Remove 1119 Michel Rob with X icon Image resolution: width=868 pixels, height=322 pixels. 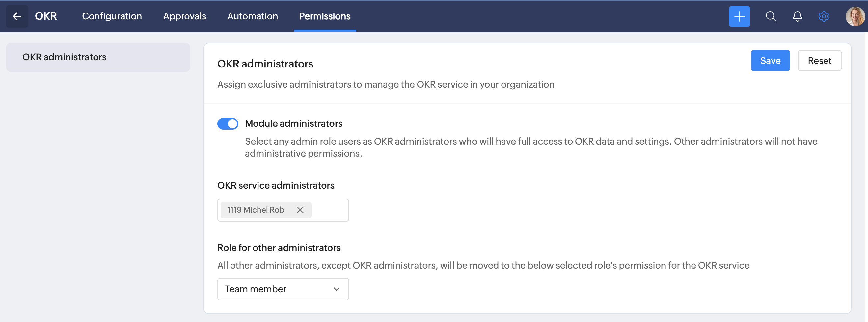click(x=300, y=210)
